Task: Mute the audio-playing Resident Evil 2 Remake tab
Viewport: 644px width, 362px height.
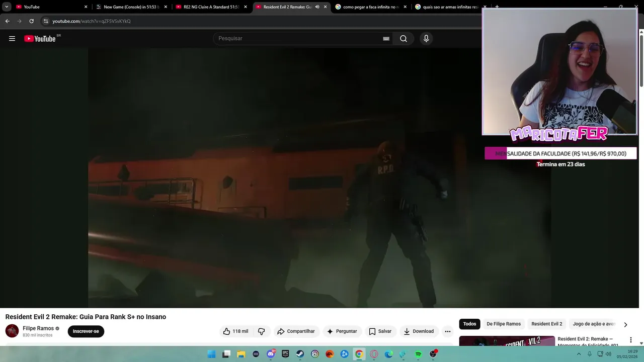Action: point(317,7)
